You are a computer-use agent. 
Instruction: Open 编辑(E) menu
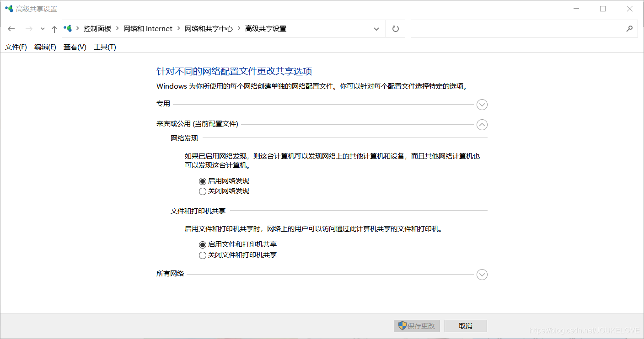(x=45, y=47)
